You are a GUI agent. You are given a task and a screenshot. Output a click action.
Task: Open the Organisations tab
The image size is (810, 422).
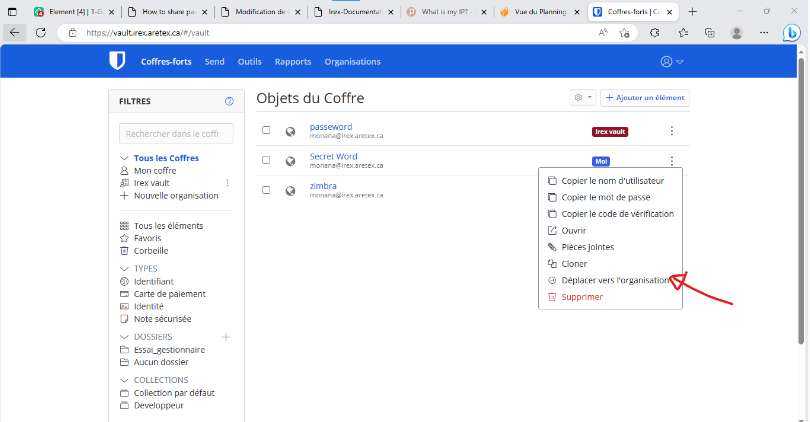pos(352,61)
